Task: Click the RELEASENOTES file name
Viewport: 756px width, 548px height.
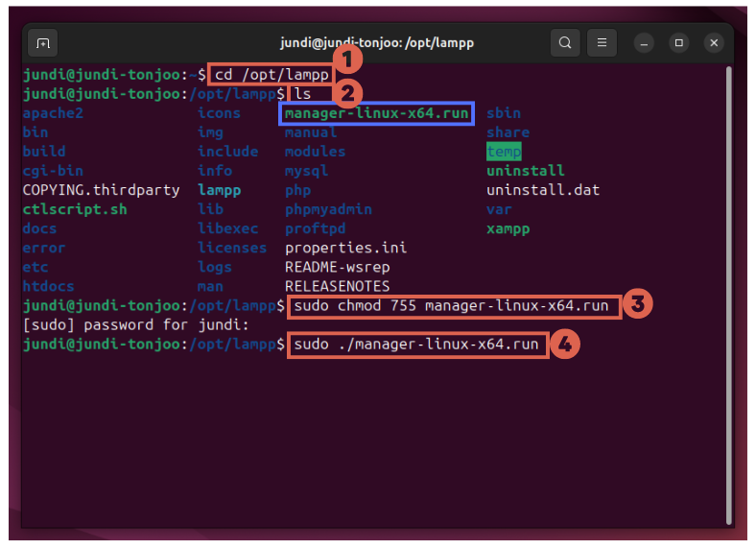Action: (x=337, y=287)
